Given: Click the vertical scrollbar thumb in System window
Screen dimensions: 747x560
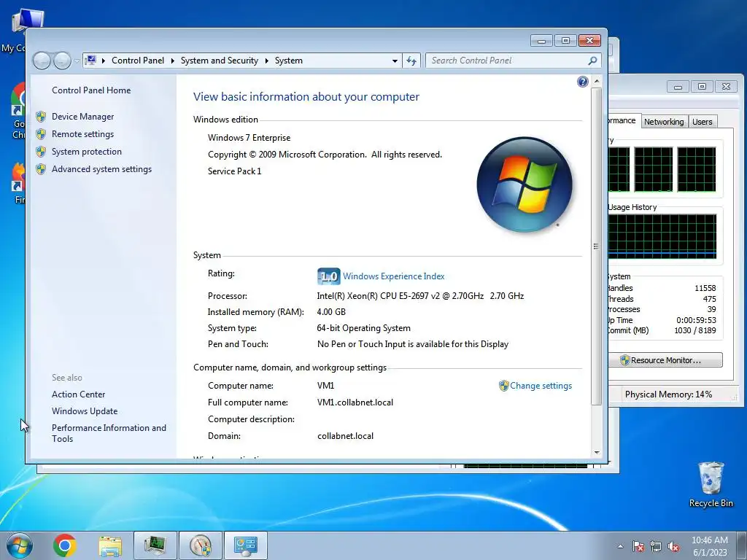Looking at the screenshot, I should [597, 246].
